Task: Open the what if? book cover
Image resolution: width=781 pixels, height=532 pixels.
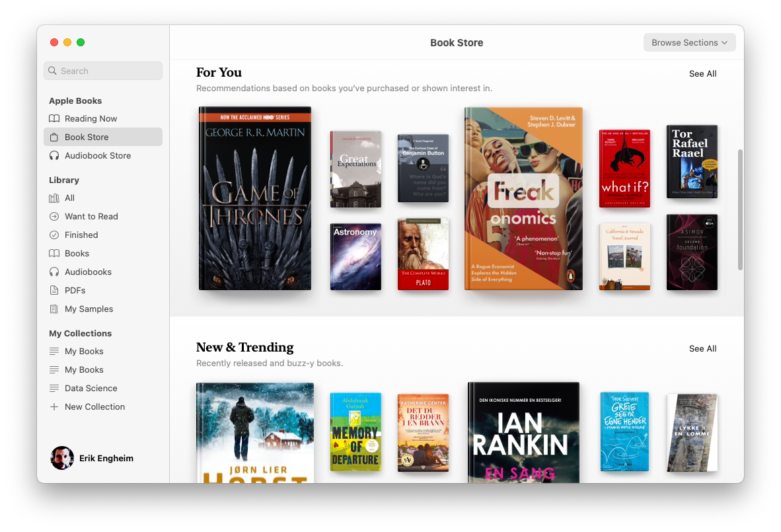Action: (x=624, y=169)
